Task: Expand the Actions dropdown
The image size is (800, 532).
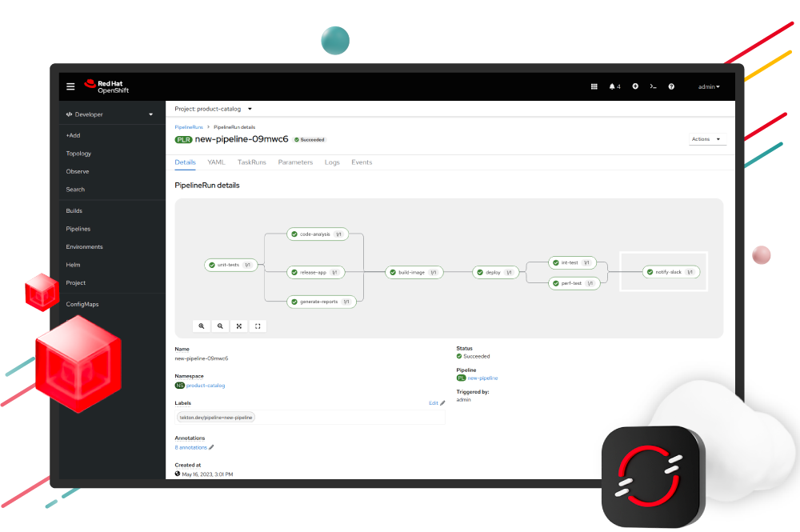Action: 707,139
